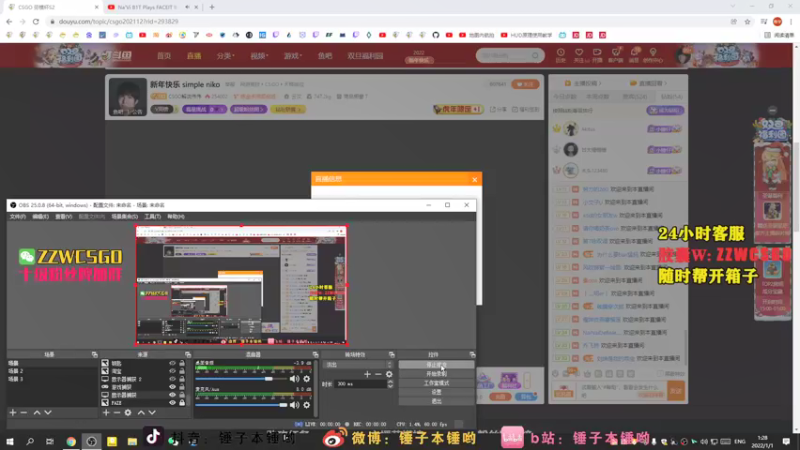
Task: Open the scene transition type dropdown
Action: click(x=359, y=365)
